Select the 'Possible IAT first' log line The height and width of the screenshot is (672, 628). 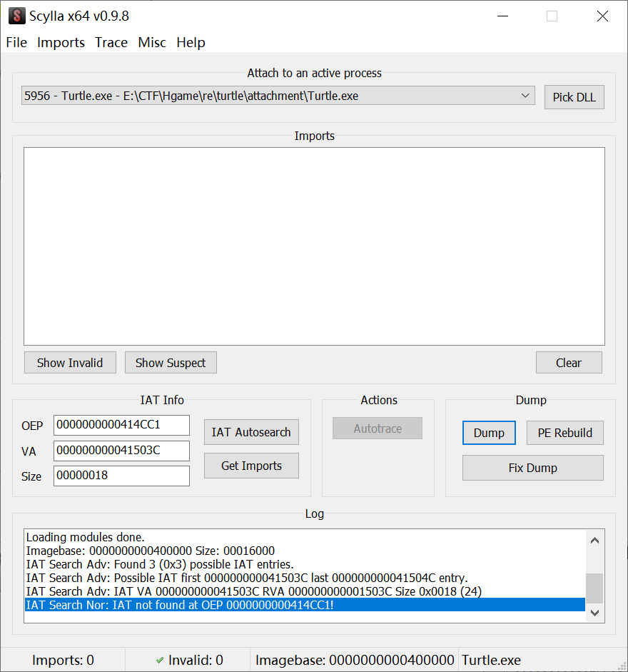pos(305,578)
